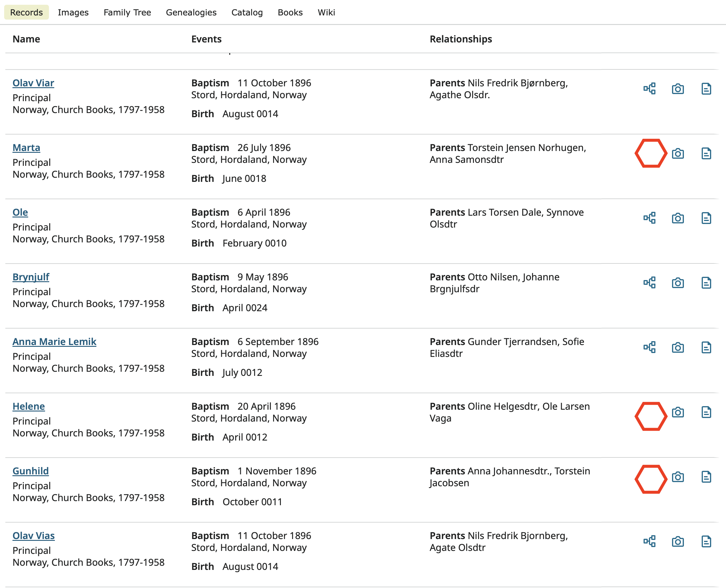
Task: Open Gunhild's record link
Action: click(x=31, y=471)
